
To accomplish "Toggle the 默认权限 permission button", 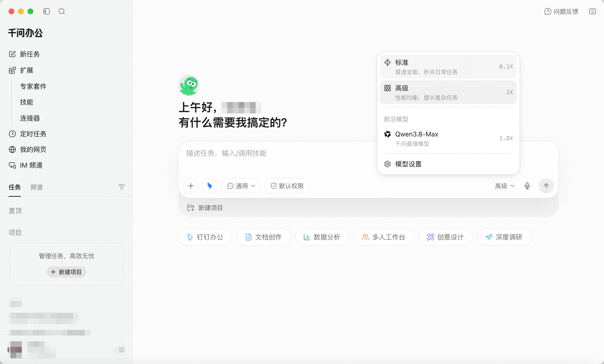I will pos(287,186).
